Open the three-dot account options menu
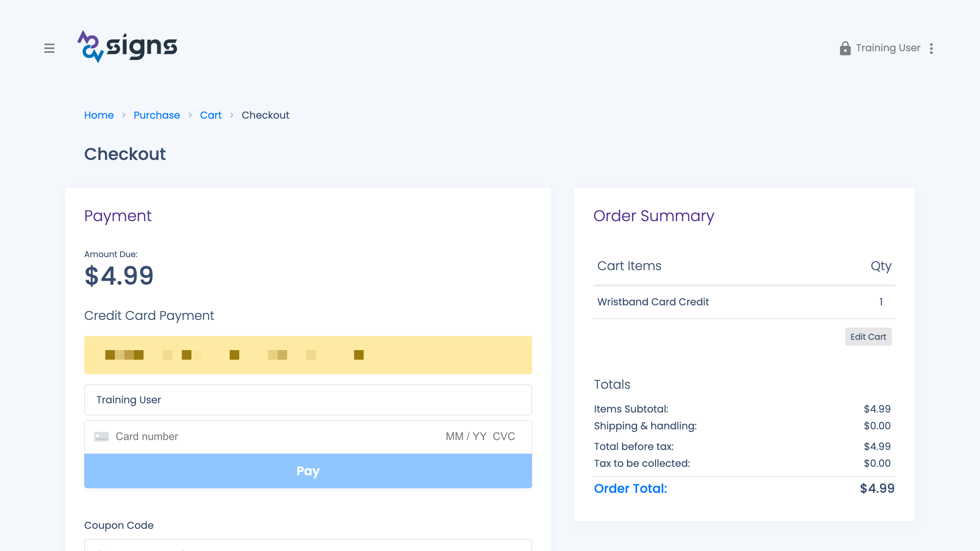Image resolution: width=980 pixels, height=551 pixels. (931, 48)
